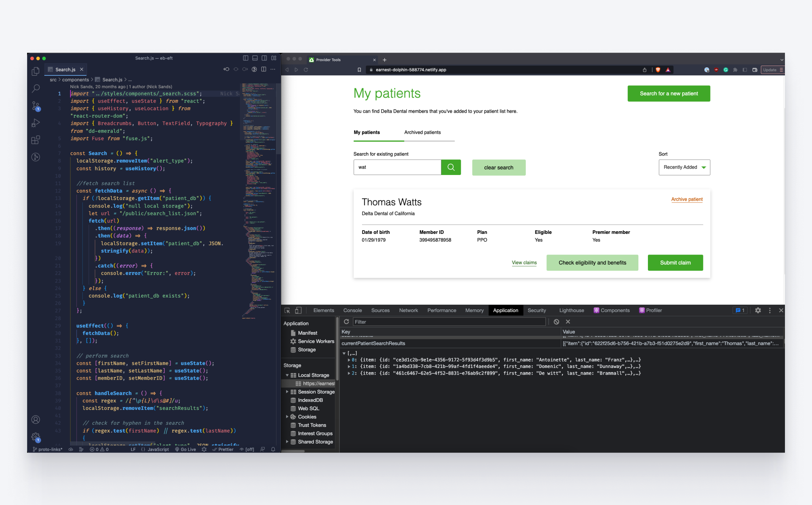Toggle the primary side bar layout icon
812x505 pixels.
[x=246, y=58]
